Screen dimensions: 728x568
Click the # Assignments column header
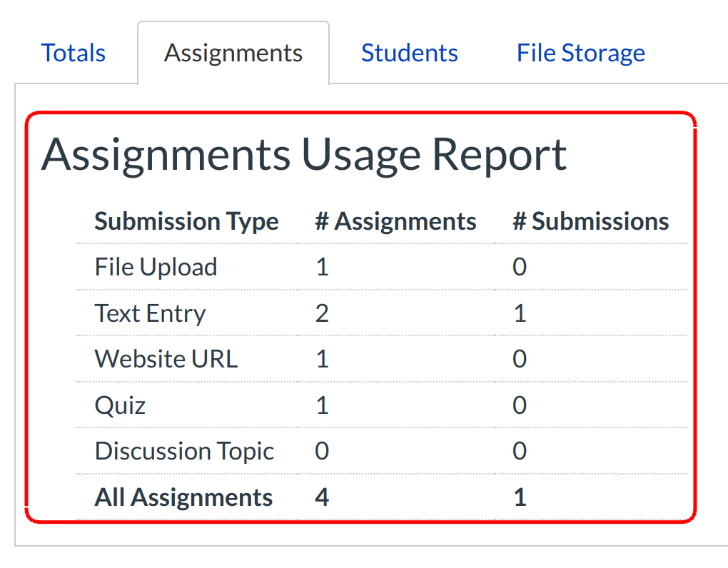pyautogui.click(x=395, y=221)
